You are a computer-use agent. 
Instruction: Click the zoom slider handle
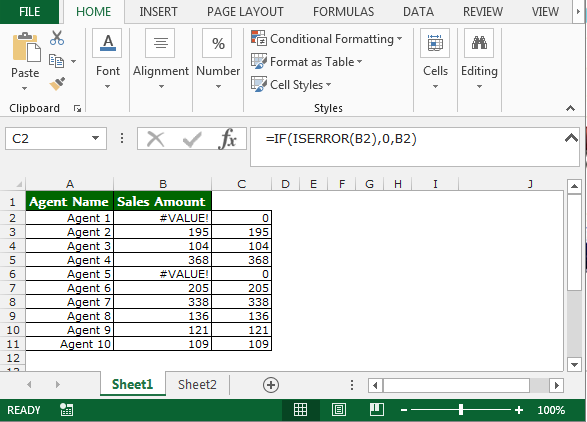pos(461,410)
